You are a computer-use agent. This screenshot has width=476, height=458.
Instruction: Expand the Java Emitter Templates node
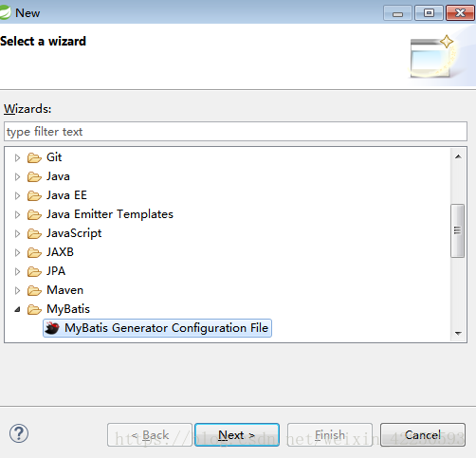[x=17, y=214]
